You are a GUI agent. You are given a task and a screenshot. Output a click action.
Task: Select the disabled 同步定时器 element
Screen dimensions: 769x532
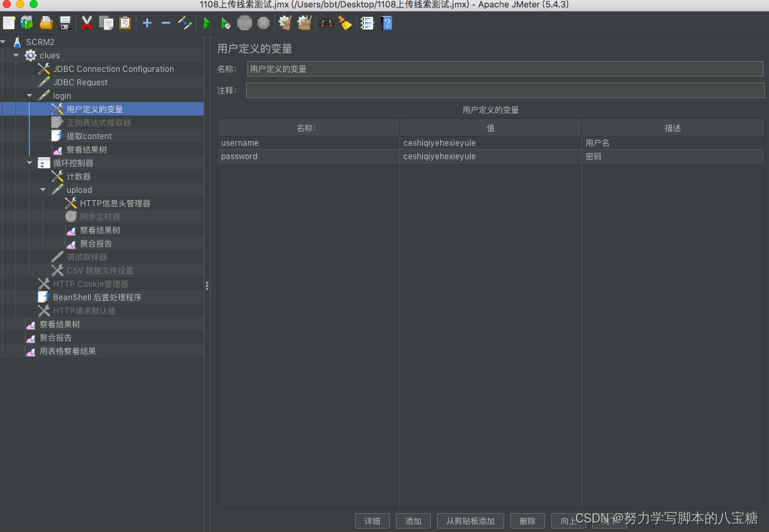point(99,216)
